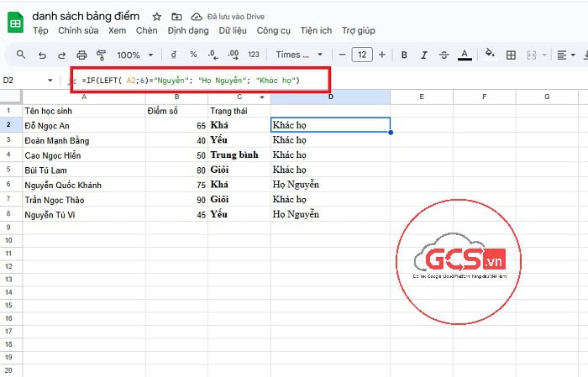Open the 100% zoom dropdown
Screen dimensions: 588x377
coord(134,55)
